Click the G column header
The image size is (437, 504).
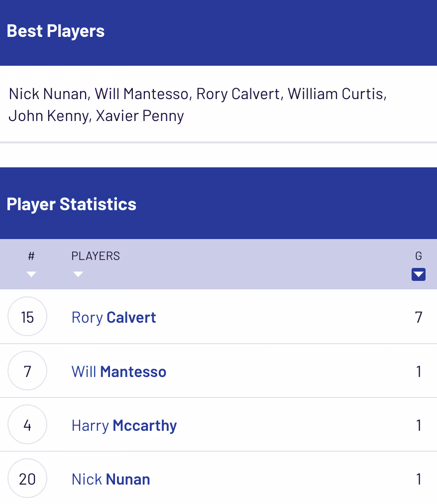(419, 256)
